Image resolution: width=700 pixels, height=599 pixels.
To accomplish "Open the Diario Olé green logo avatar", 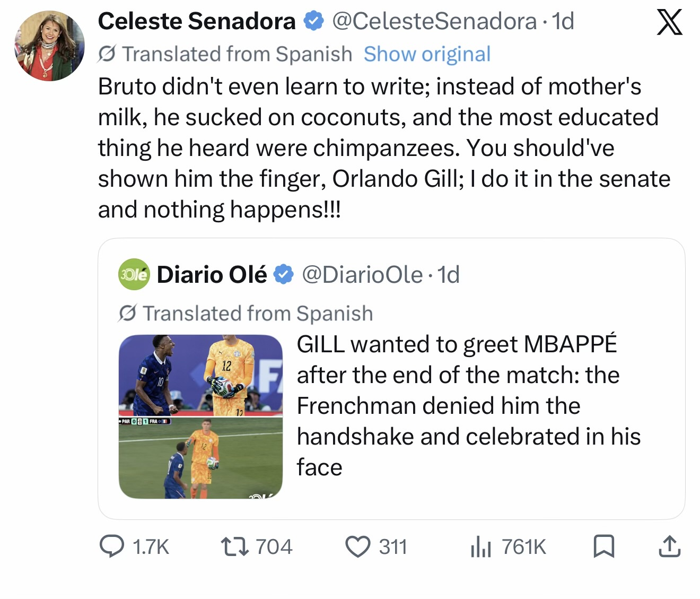I will point(134,274).
